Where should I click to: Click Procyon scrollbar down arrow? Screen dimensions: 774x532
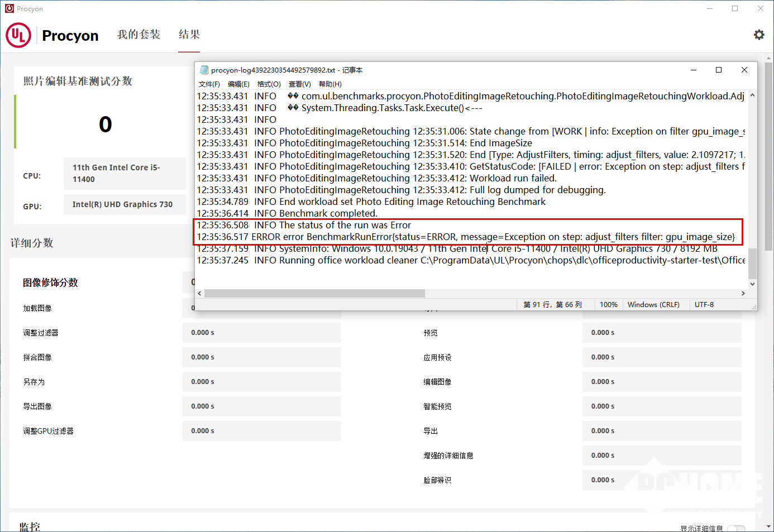(769, 526)
